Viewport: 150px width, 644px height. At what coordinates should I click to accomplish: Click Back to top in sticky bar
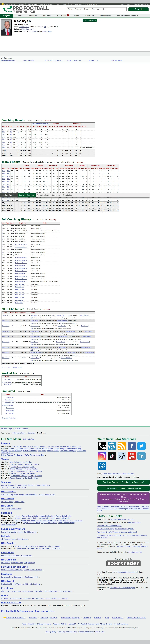tap(68, 195)
